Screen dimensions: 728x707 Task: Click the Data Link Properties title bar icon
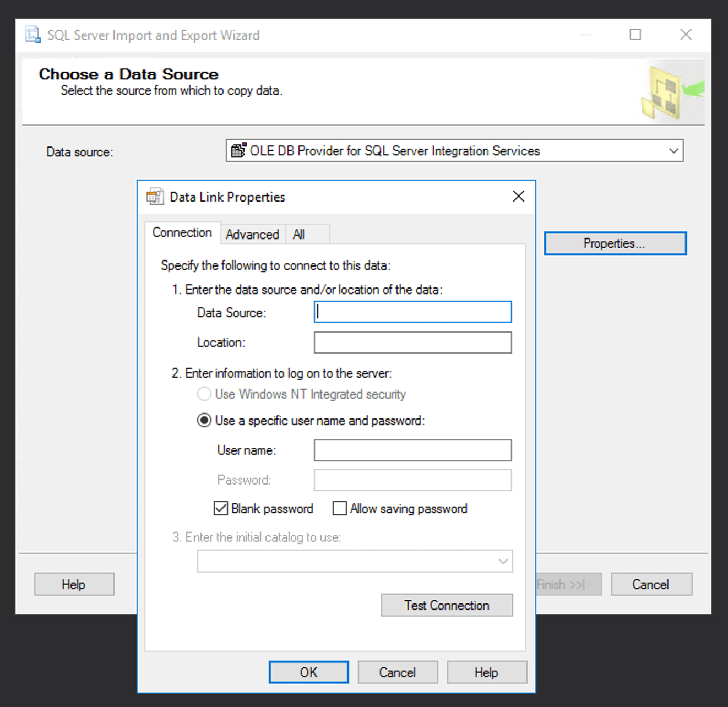point(155,197)
